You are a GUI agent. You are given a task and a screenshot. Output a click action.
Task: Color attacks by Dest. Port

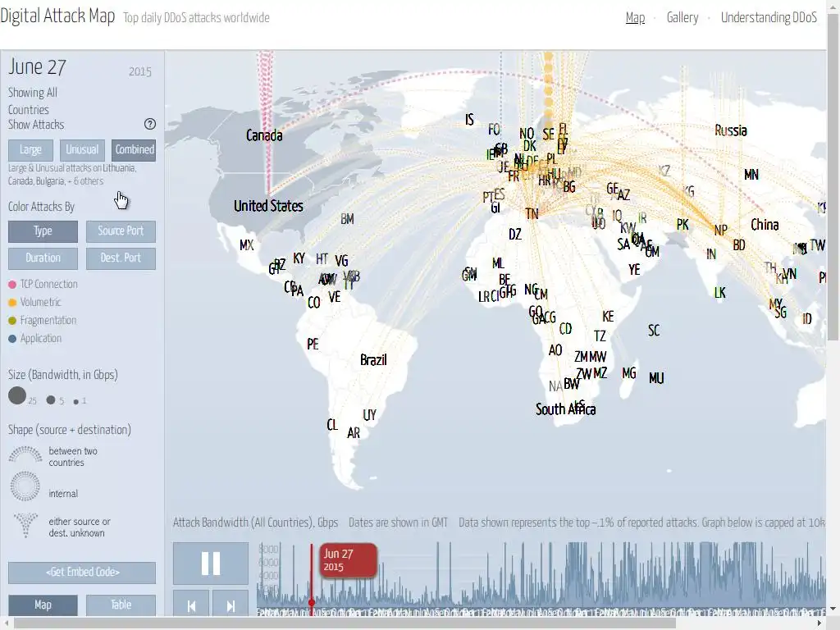point(121,258)
